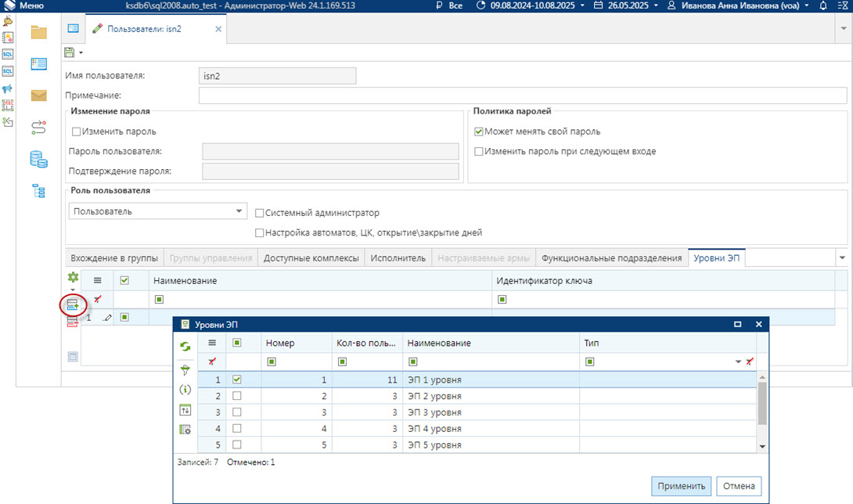Click into the Примечание input field
Screen dimensions: 853x504
[523, 95]
